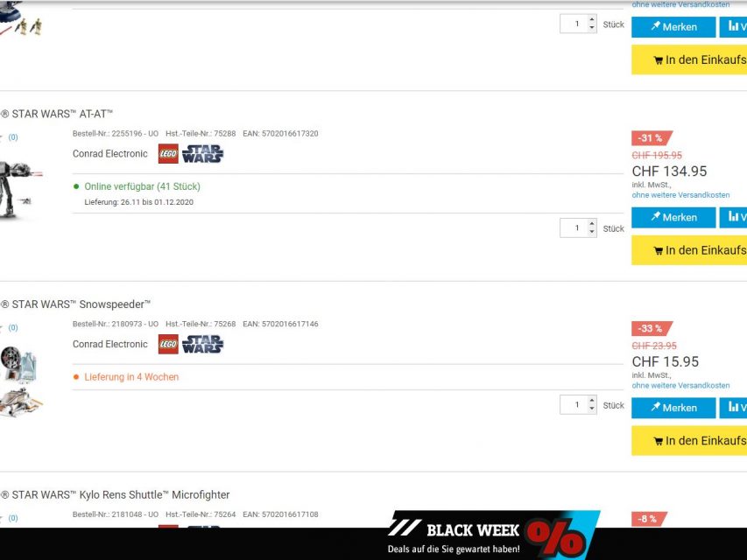Screen dimensions: 747x560
Task: Click Merken for the top product
Action: tap(673, 27)
